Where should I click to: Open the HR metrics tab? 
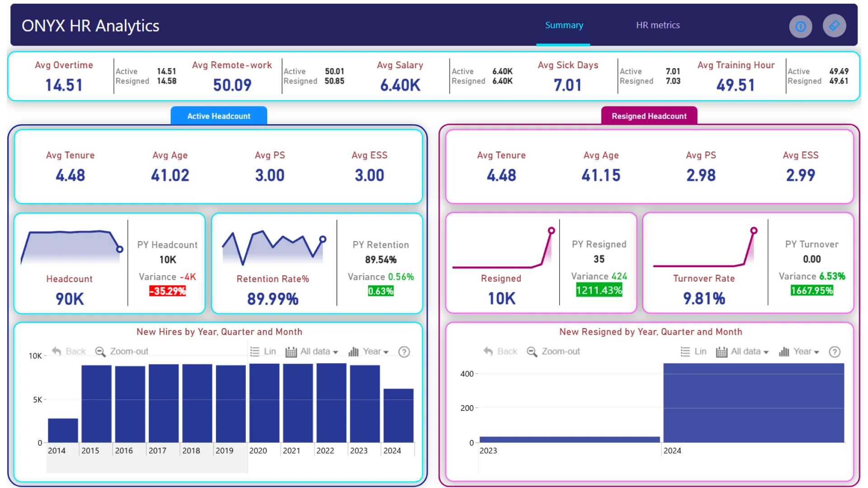coord(658,25)
